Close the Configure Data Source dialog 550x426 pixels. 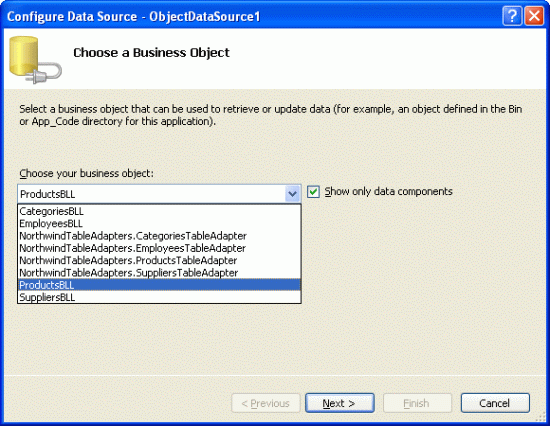pos(534,16)
